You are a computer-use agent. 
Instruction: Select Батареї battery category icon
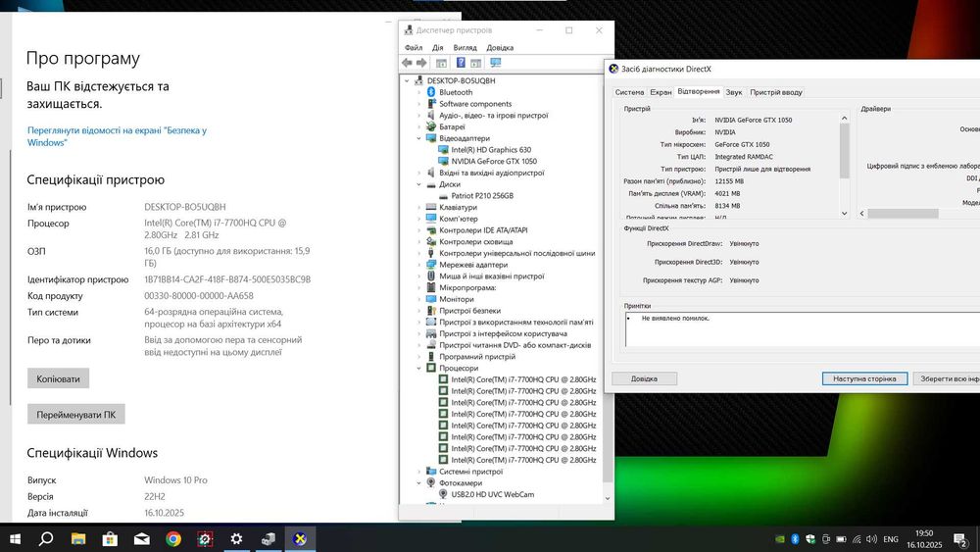[431, 126]
